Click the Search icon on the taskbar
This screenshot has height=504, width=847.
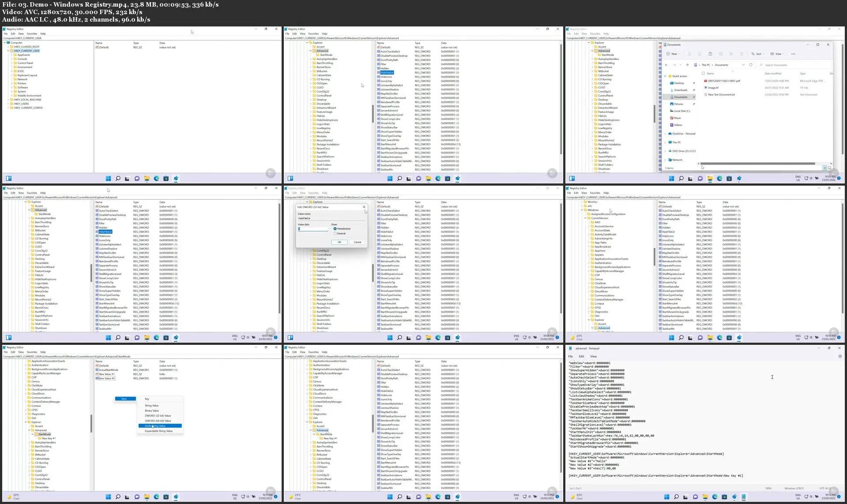pos(118,179)
